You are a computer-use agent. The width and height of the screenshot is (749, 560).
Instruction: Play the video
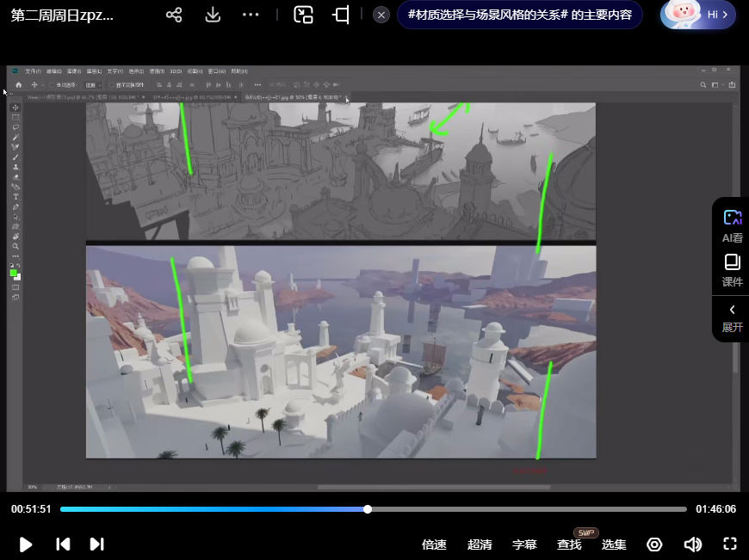point(26,545)
